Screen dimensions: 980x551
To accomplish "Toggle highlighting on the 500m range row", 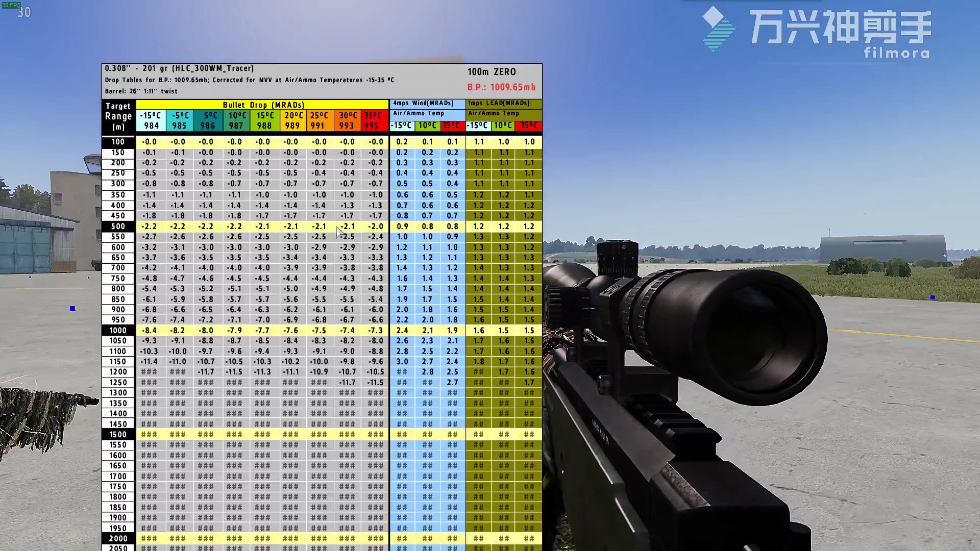I will point(118,226).
